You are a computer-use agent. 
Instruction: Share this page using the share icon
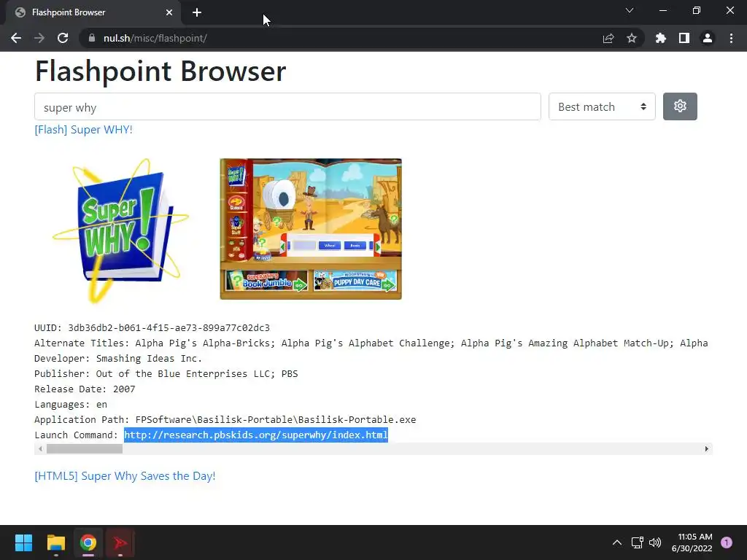(608, 38)
